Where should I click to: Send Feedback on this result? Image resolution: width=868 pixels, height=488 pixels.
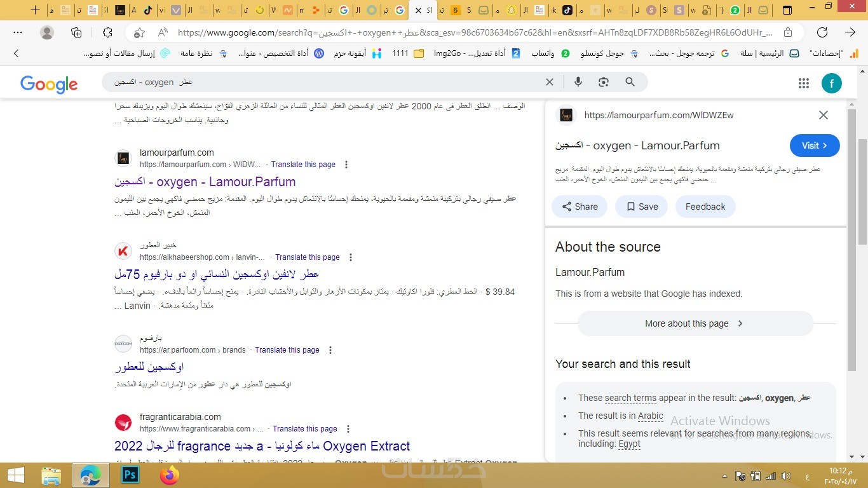tap(705, 207)
